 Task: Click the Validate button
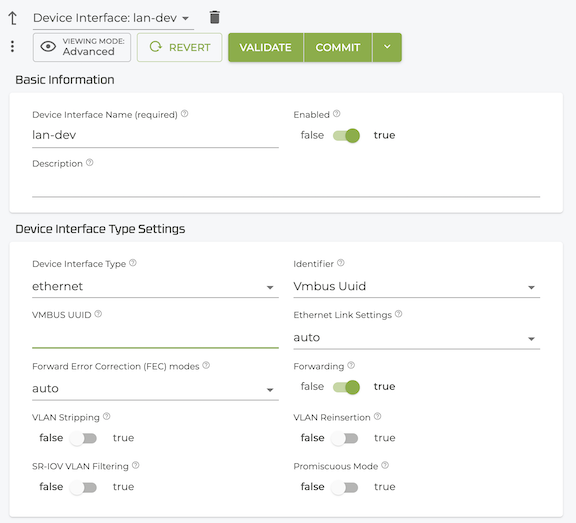click(x=266, y=47)
